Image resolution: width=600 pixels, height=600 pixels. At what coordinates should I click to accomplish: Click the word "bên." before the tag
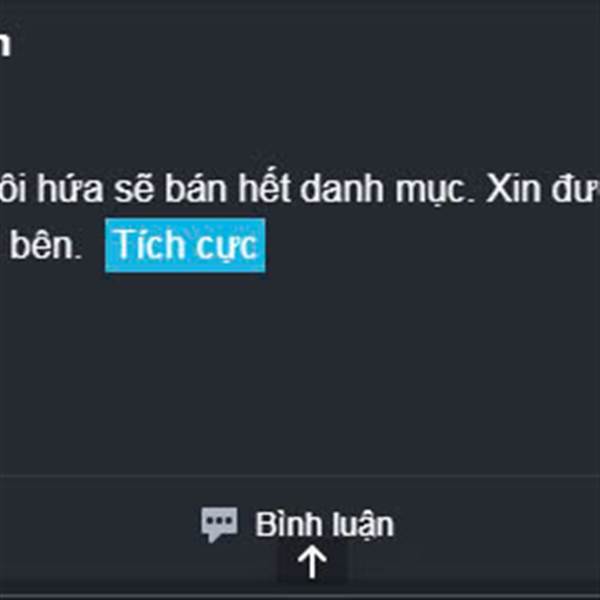[x=46, y=245]
